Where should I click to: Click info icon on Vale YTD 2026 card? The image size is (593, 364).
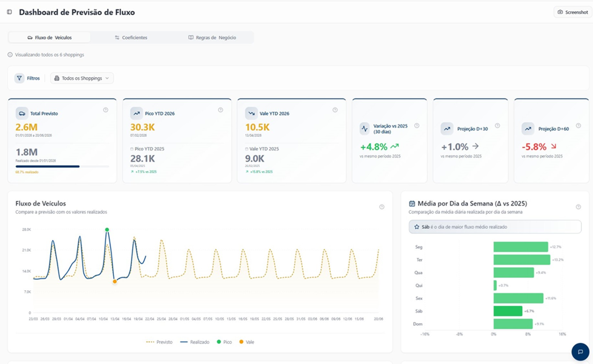(335, 110)
